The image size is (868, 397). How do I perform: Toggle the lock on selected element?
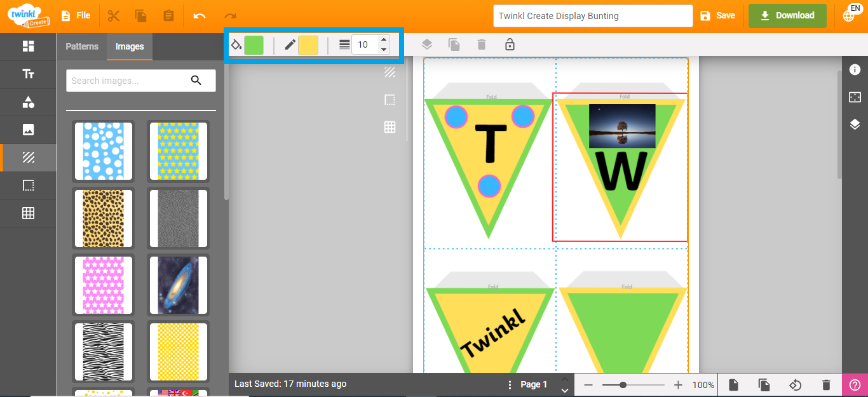(510, 44)
